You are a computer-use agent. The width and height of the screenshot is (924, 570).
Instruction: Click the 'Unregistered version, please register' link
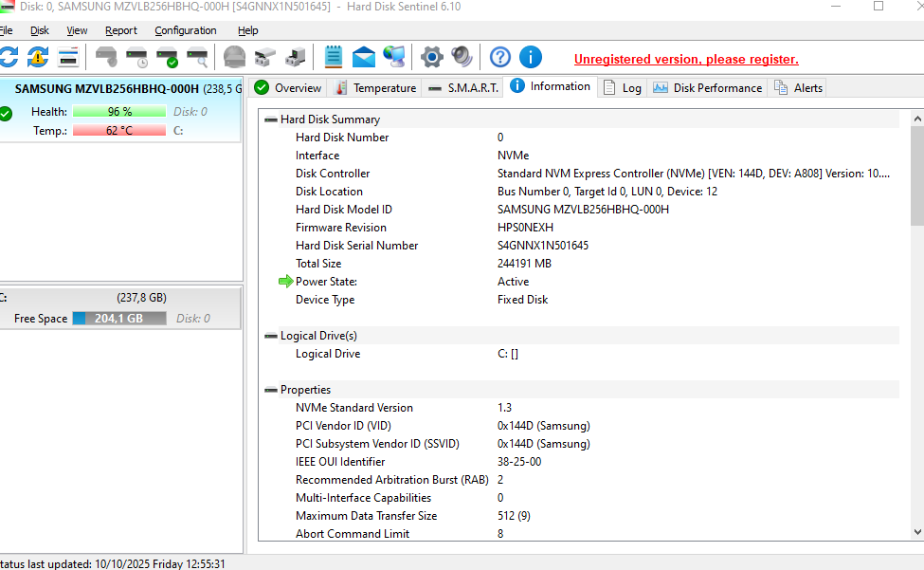coord(686,59)
